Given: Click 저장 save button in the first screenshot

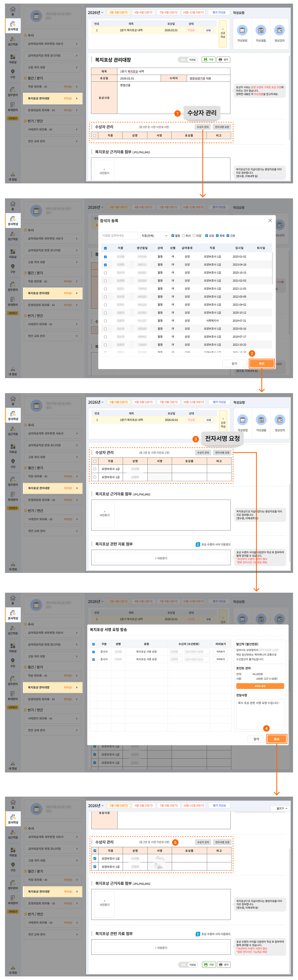Looking at the screenshot, I should [208, 59].
